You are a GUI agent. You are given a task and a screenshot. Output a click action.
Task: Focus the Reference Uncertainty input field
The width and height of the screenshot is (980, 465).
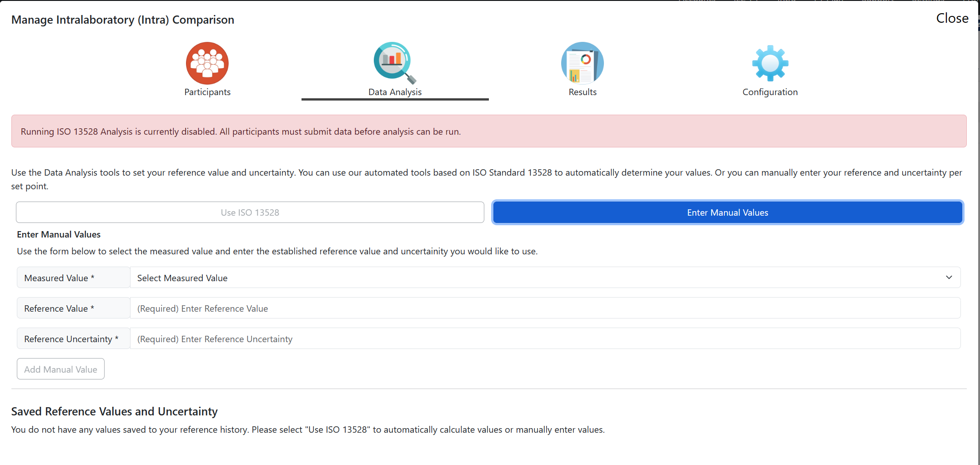[545, 339]
